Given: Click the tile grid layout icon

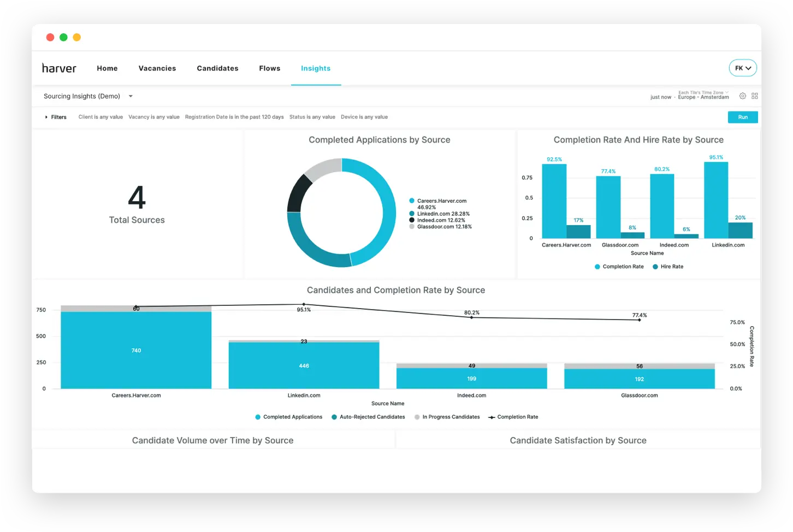Looking at the screenshot, I should pos(755,96).
